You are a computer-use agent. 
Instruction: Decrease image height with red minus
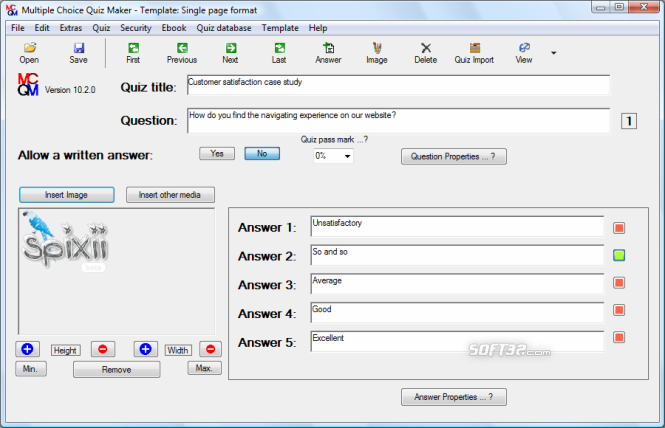pyautogui.click(x=103, y=349)
